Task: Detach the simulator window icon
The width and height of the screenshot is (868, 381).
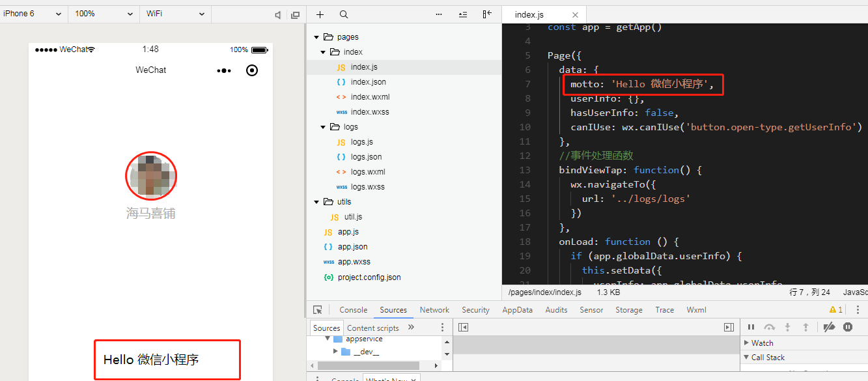Action: coord(296,14)
